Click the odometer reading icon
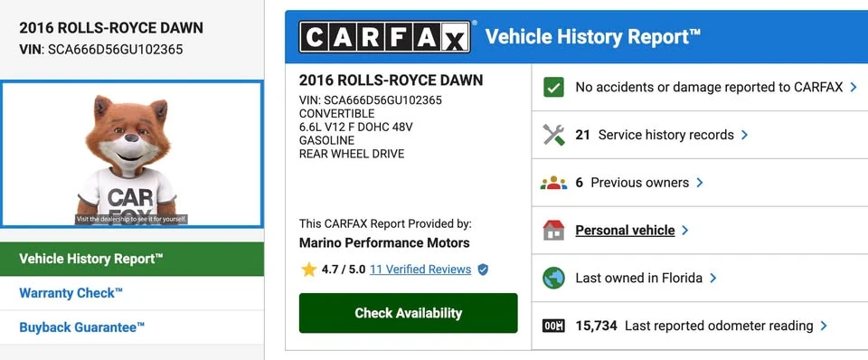Image resolution: width=868 pixels, height=360 pixels. click(x=553, y=326)
